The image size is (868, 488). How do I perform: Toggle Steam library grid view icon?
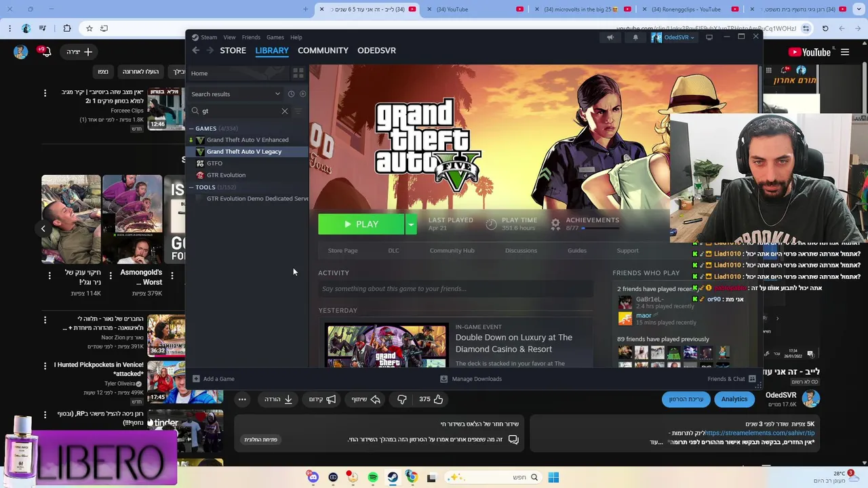(298, 73)
